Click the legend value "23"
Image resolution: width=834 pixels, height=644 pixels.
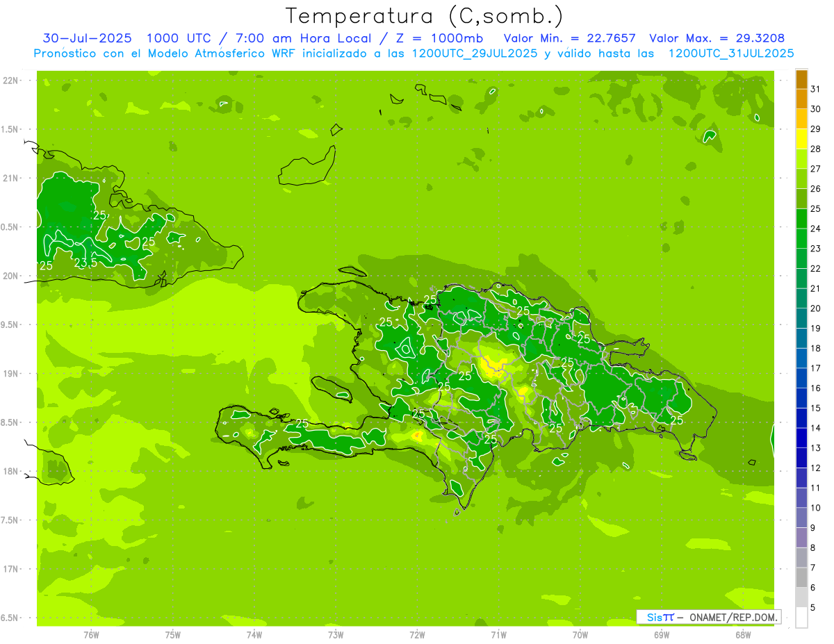click(x=815, y=249)
